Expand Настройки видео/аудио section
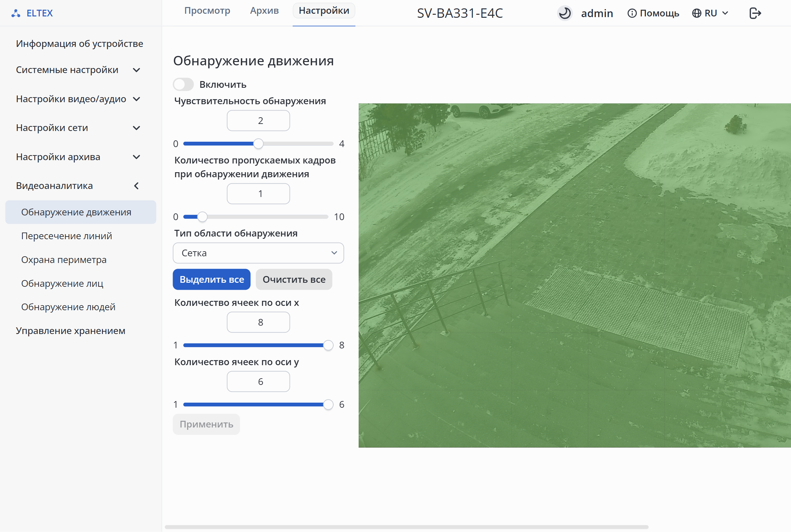 (x=78, y=99)
